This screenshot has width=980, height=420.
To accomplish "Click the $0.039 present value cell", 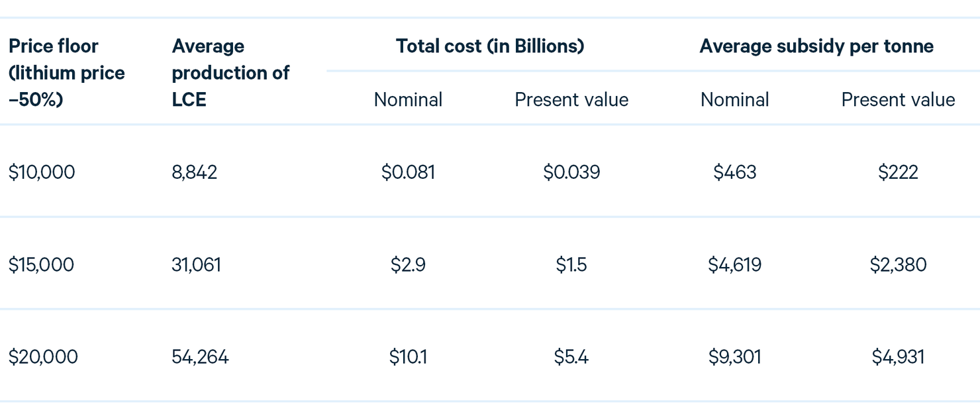I will tap(571, 172).
